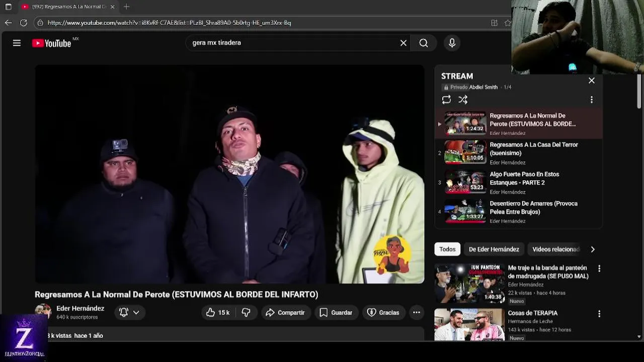Open a new browser tab
Viewport: 644px width, 362px height.
tap(126, 7)
